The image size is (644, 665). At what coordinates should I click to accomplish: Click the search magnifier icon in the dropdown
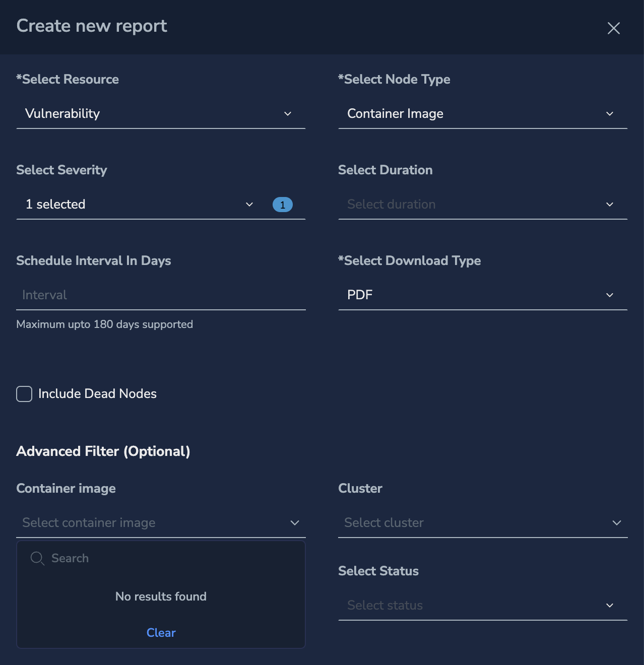click(x=37, y=558)
